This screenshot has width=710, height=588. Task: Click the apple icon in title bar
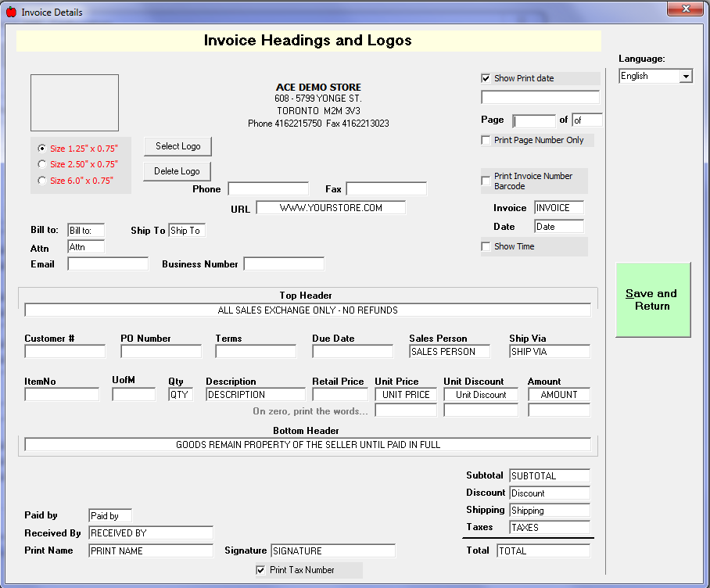11,13
